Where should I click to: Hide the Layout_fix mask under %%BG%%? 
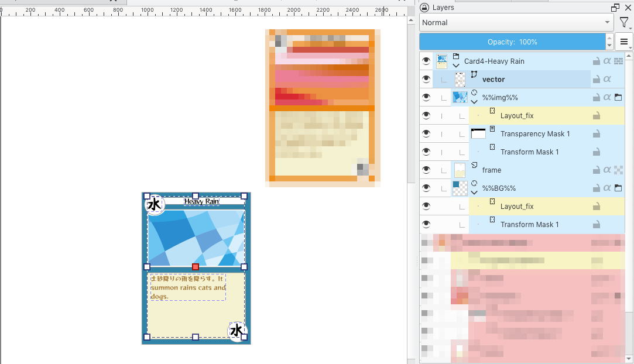tap(426, 207)
